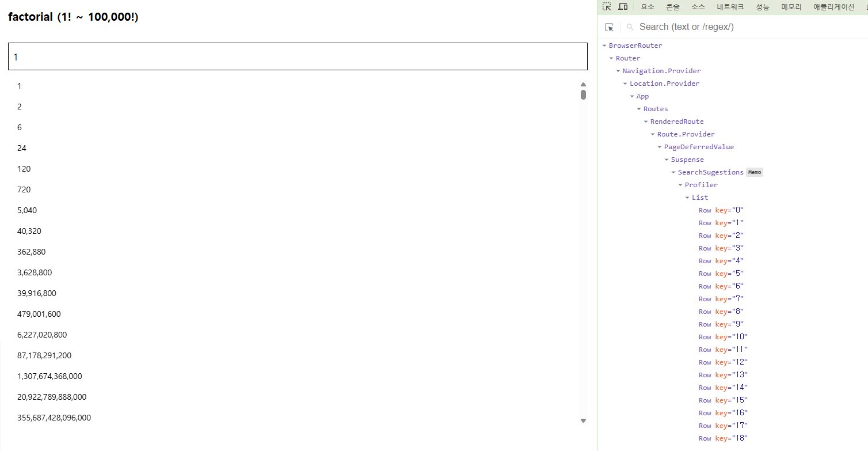Viewport: 868px width, 451px height.
Task: Click the factorial page heading
Action: tap(73, 17)
